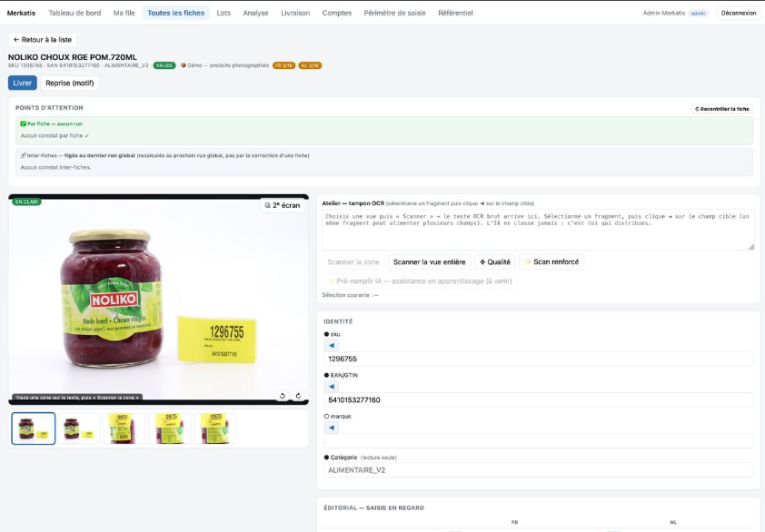This screenshot has height=532, width=765.
Task: Open the Référentiel tab
Action: click(x=455, y=14)
